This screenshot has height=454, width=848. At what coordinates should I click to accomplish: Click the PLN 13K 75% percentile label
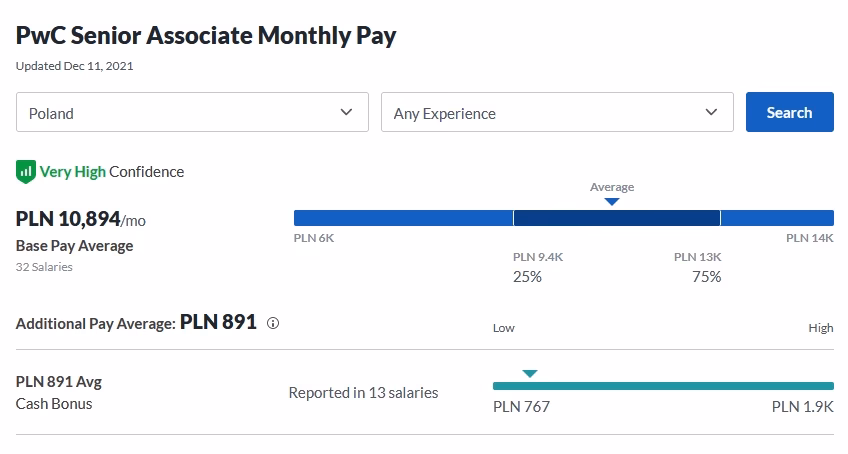click(x=699, y=267)
